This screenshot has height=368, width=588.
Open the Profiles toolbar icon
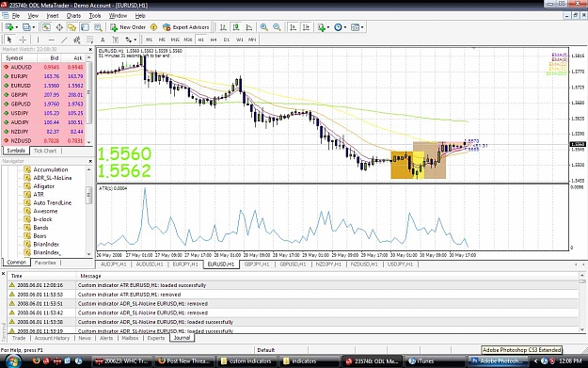coord(26,27)
